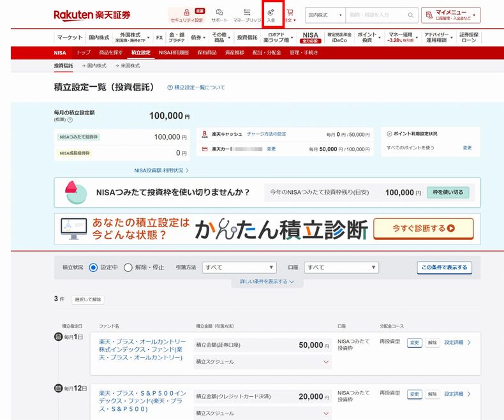Image resolution: width=504 pixels, height=420 pixels.
Task: Click the 銘柄・用語 search input field
Action: pos(376,15)
